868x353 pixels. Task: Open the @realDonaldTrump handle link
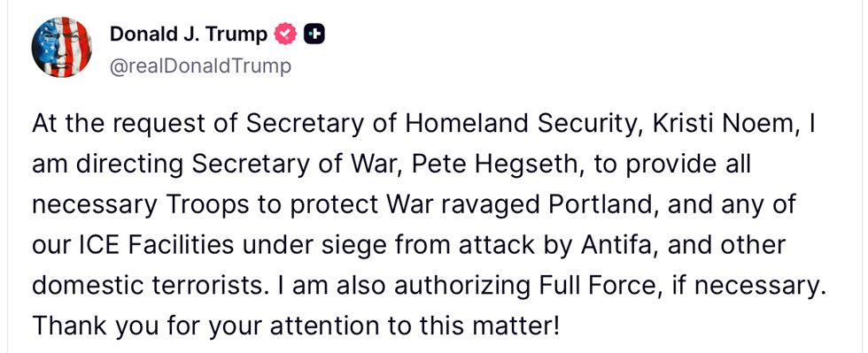pos(200,66)
